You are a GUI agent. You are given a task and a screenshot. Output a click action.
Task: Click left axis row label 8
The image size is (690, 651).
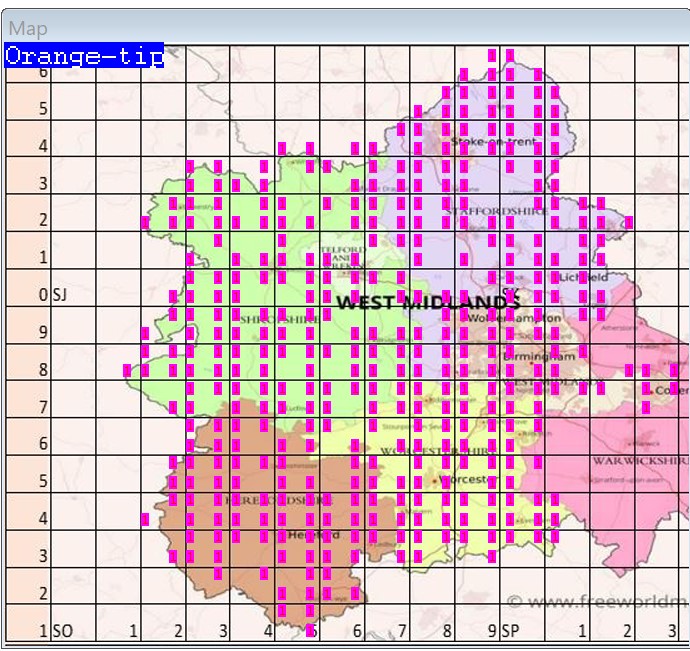(x=43, y=370)
